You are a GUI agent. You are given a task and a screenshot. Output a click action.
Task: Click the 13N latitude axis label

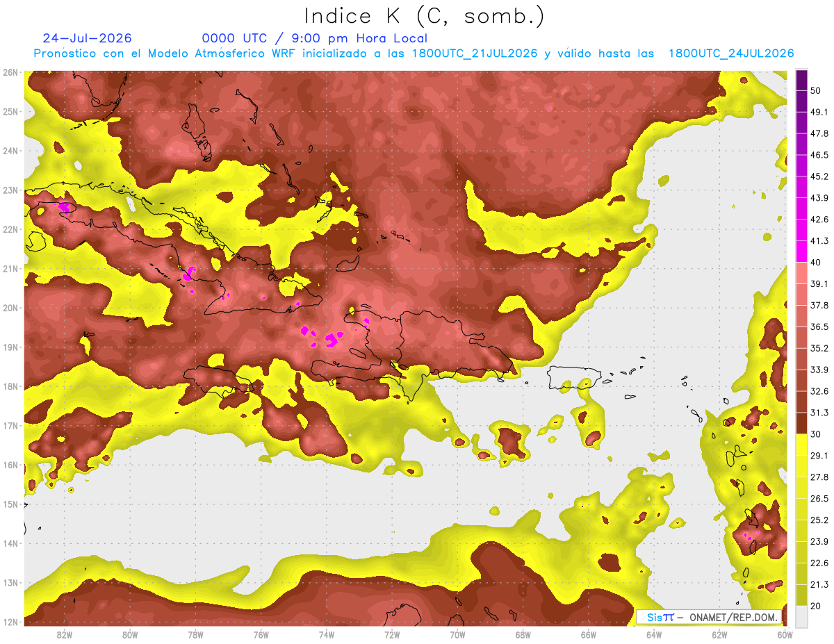point(10,583)
